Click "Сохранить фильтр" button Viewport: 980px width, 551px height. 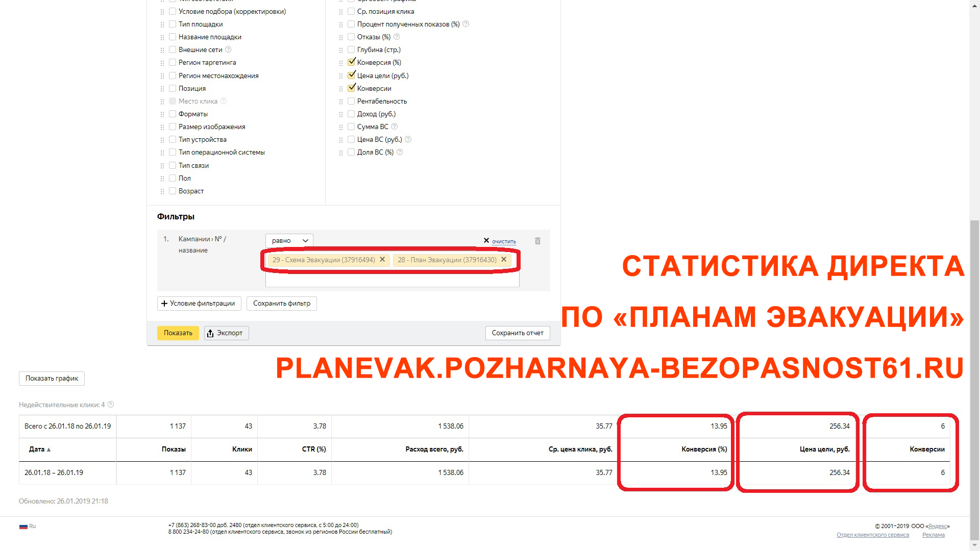coord(281,304)
